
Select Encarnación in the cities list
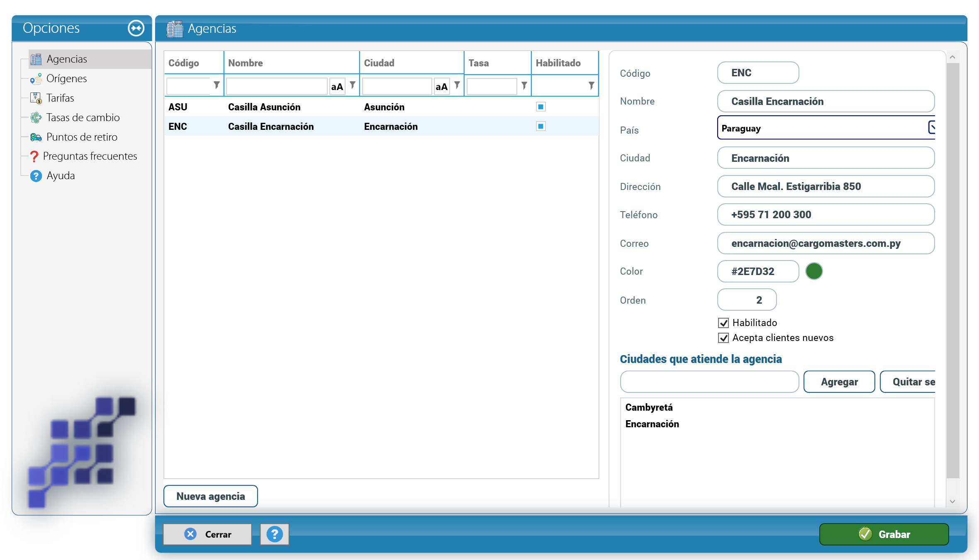click(652, 424)
